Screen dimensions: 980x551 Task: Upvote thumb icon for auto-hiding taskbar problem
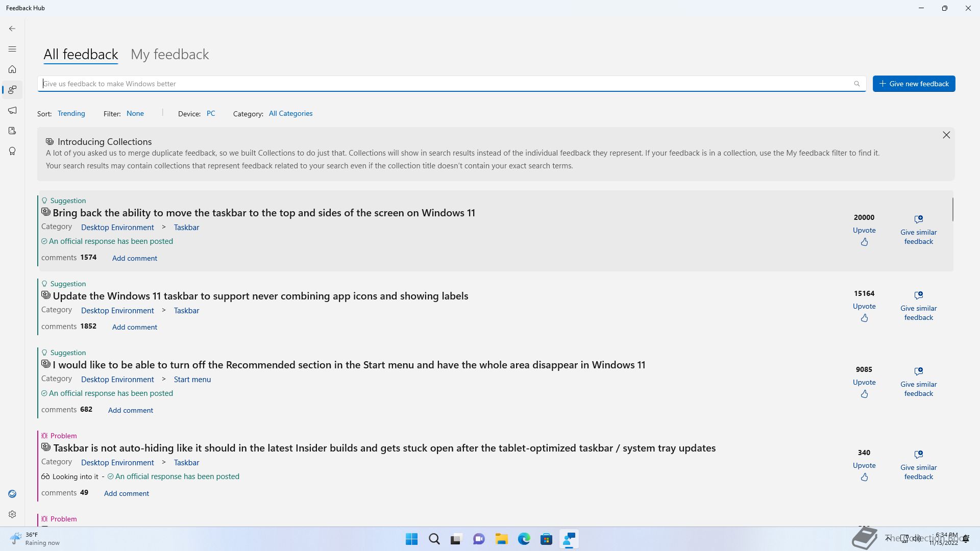pyautogui.click(x=864, y=477)
